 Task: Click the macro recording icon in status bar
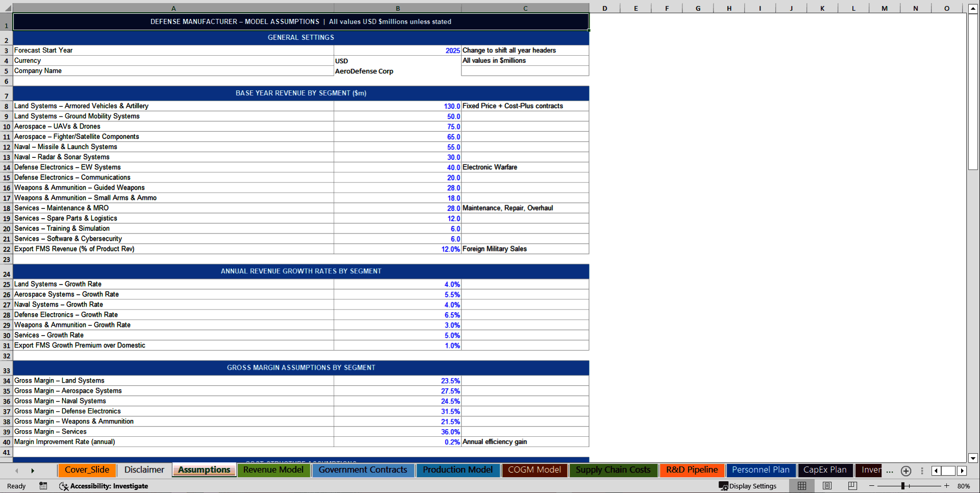[43, 486]
